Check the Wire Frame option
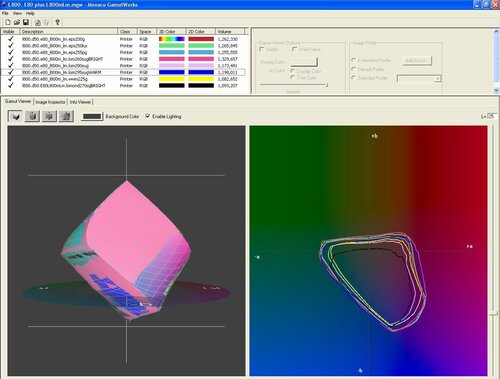500x379 pixels. click(x=294, y=49)
